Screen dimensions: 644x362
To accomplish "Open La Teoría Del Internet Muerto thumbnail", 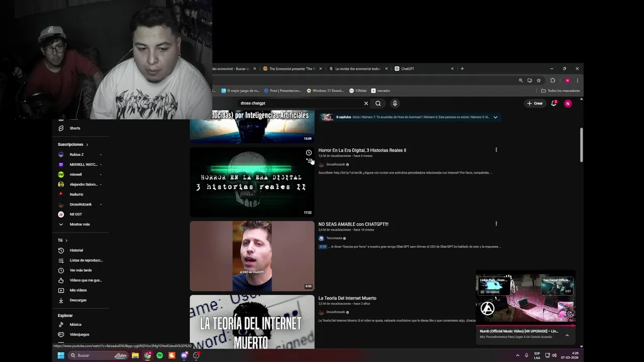I will pos(252,322).
